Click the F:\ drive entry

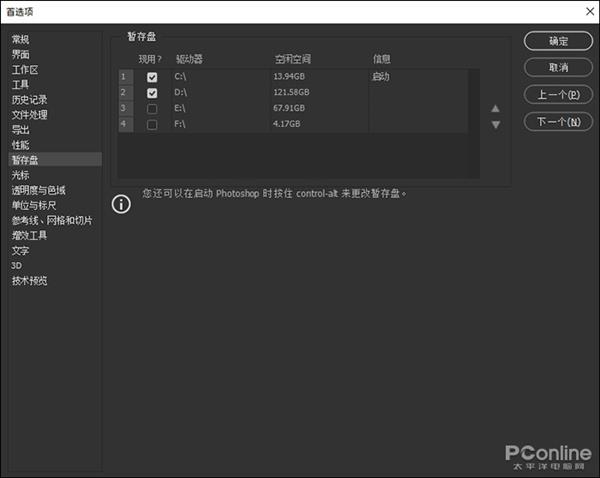tap(180, 124)
